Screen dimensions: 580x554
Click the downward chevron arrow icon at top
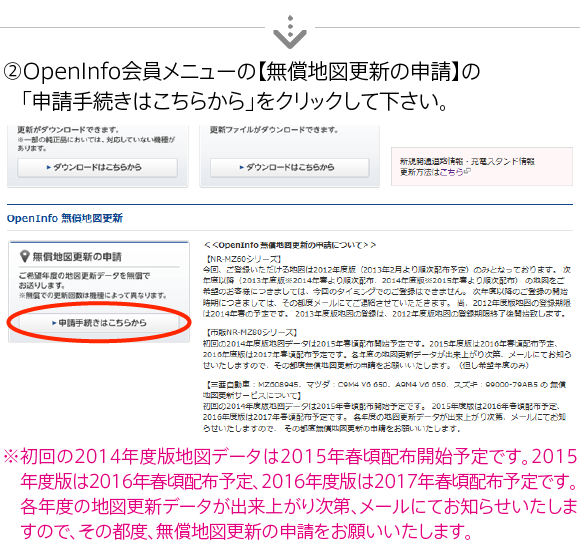[x=290, y=33]
